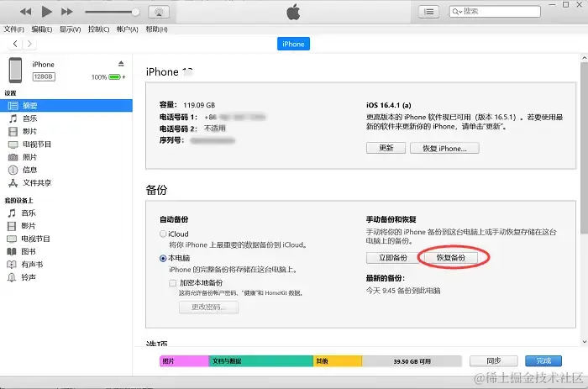Click the 128GB capacity badge
This screenshot has height=389, width=588.
[x=44, y=76]
